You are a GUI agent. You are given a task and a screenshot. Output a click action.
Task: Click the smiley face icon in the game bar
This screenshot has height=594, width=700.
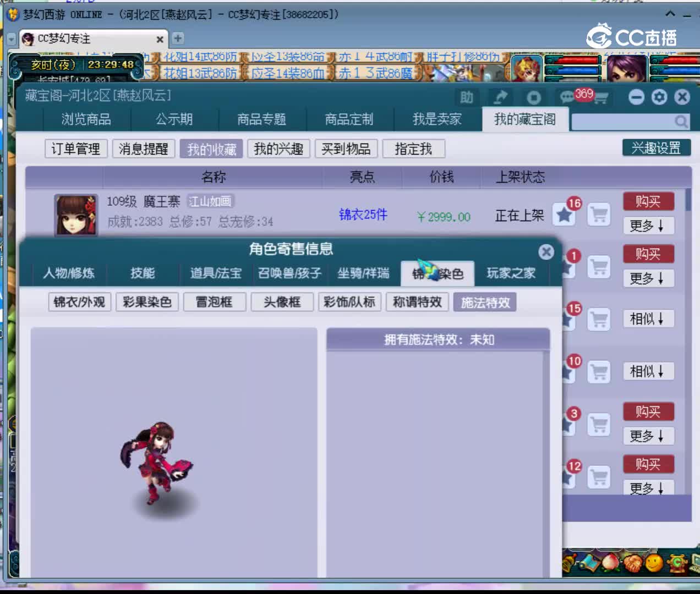654,563
